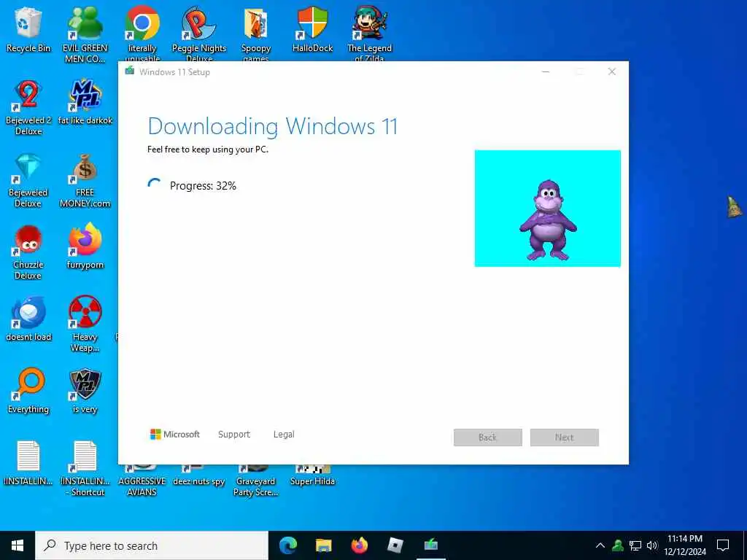Open the network tray icon
Viewport: 747px width, 560px height.
[635, 545]
